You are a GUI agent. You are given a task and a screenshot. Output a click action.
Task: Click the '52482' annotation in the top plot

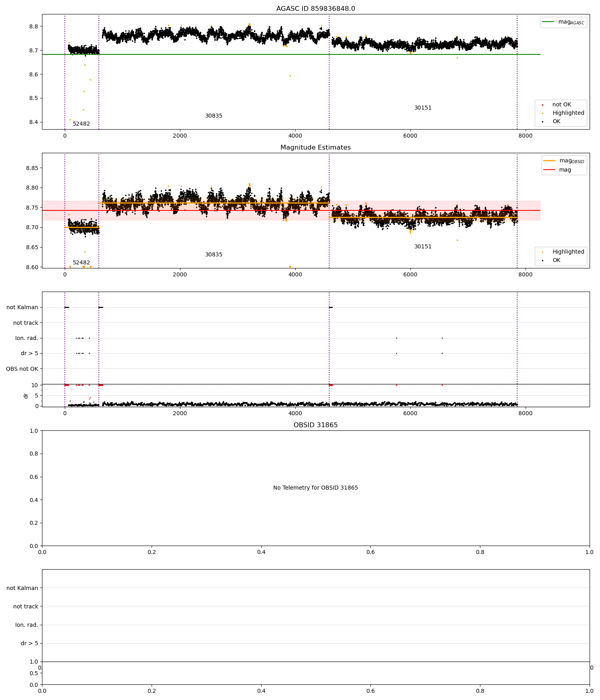click(81, 124)
